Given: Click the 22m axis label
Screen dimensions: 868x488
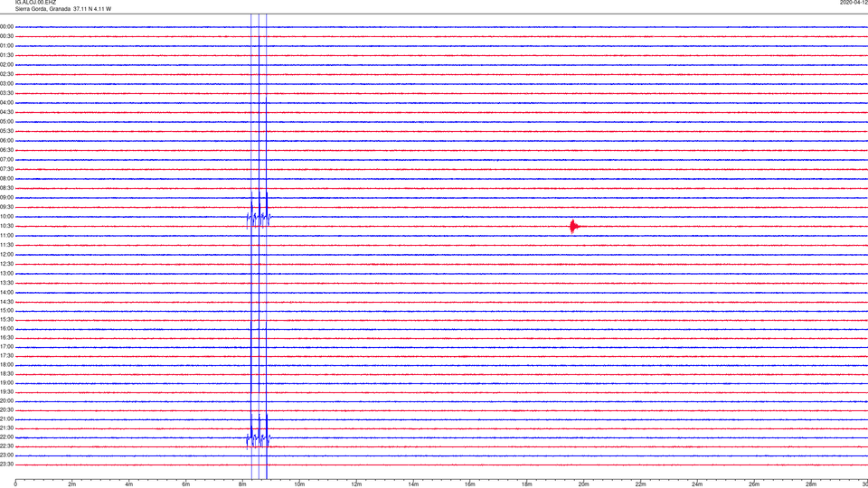Looking at the screenshot, I should click(640, 484).
